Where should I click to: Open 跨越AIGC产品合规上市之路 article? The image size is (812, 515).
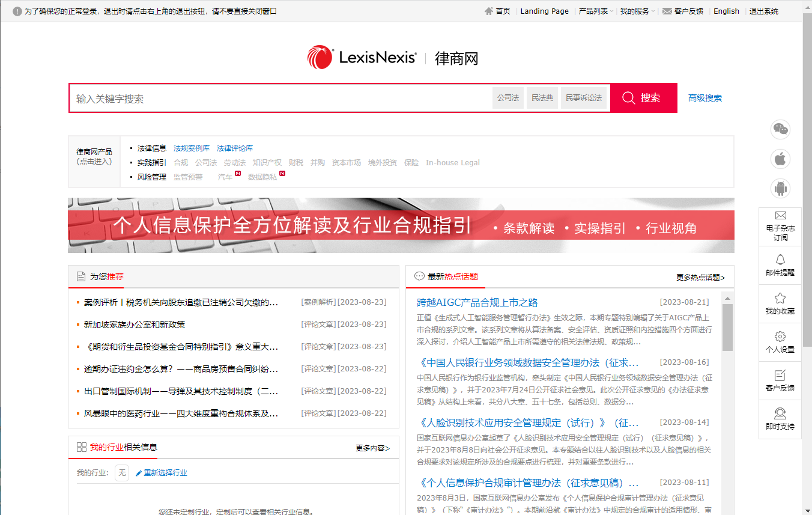coord(477,302)
